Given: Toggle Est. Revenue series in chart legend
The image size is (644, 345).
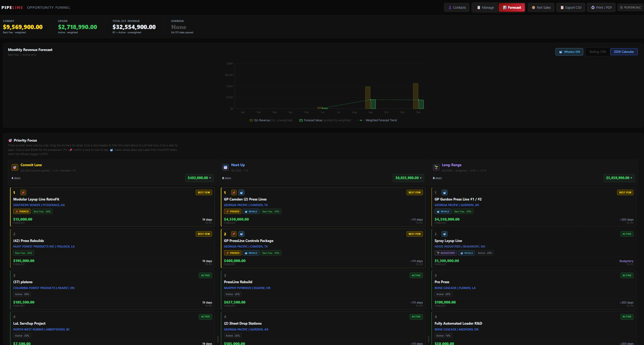Looking at the screenshot, I should click(x=271, y=120).
